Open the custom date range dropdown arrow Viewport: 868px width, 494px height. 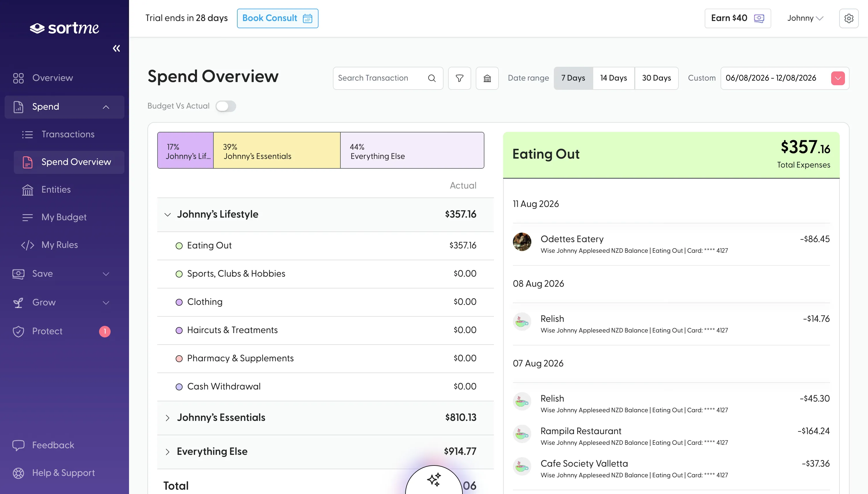pos(838,78)
